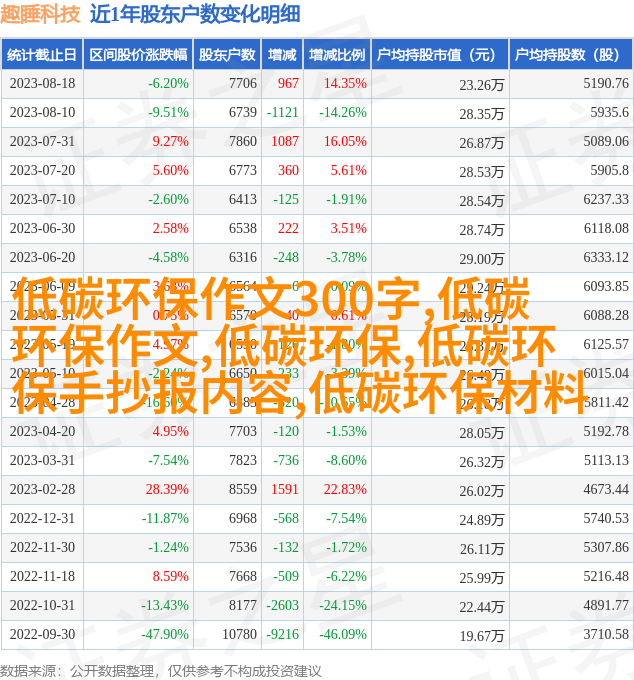Screen dimensions: 634x680
Task: Click the -6.20% price change value
Action: tap(168, 83)
